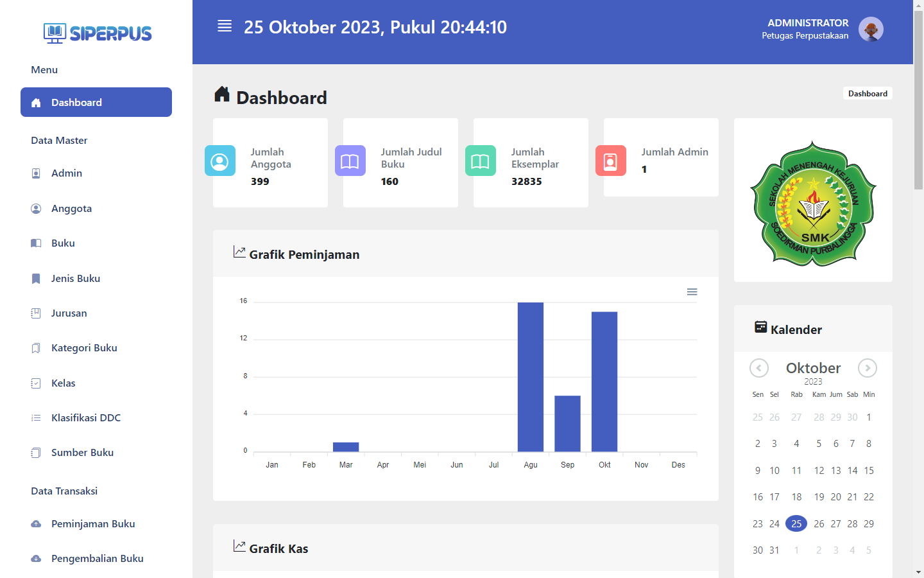This screenshot has width=924, height=578.
Task: Click the SMK school emblem image
Action: pyautogui.click(x=813, y=204)
